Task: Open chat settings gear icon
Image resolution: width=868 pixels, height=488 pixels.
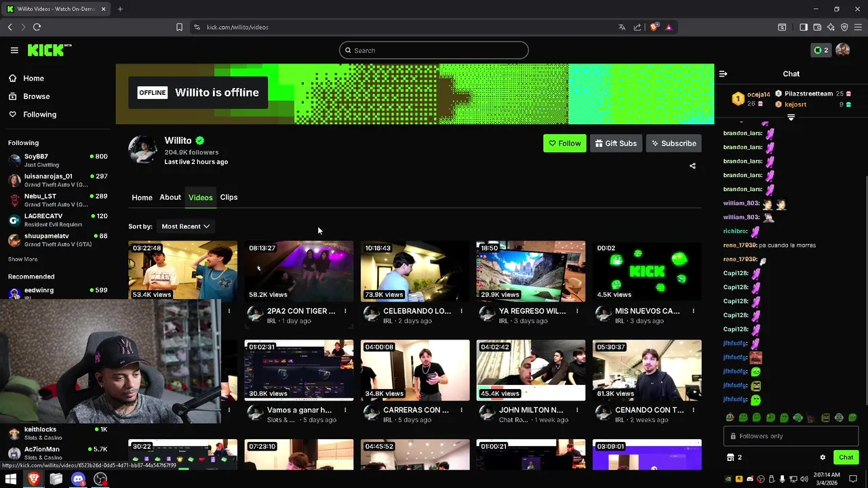Action: click(823, 457)
